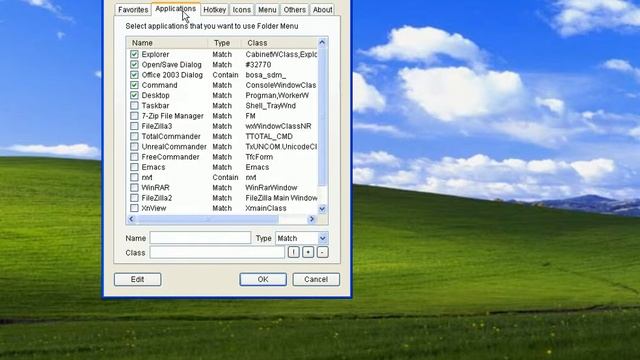Check the rxvt checkbox
The height and width of the screenshot is (360, 640).
coord(134,177)
